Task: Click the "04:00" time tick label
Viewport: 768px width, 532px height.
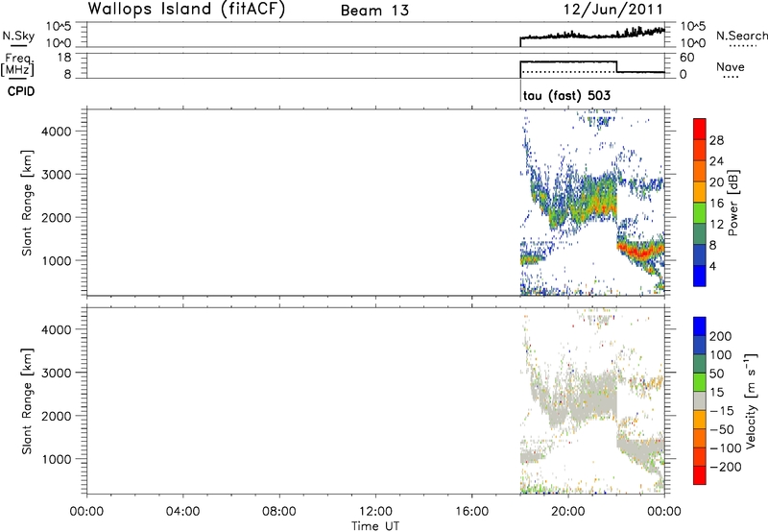Action: pyautogui.click(x=182, y=512)
